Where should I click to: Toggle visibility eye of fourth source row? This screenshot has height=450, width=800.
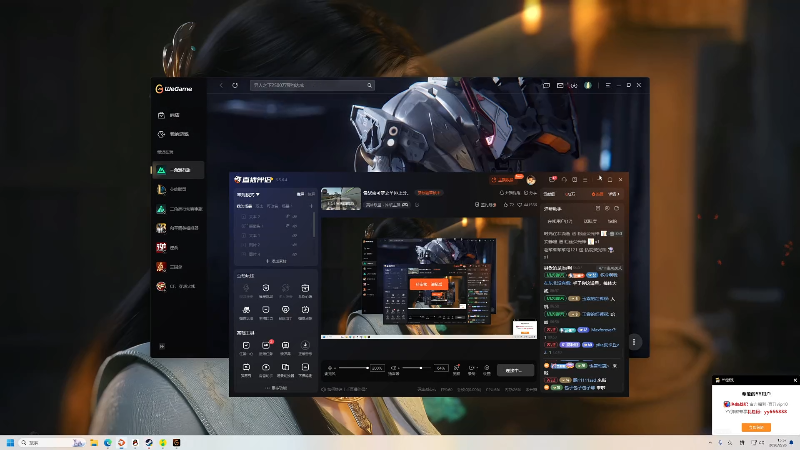point(295,245)
